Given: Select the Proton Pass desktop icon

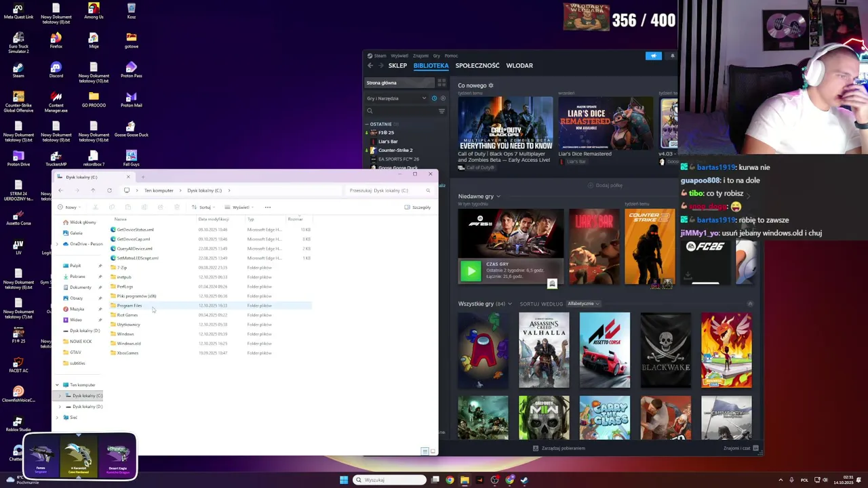Looking at the screenshot, I should tap(131, 70).
